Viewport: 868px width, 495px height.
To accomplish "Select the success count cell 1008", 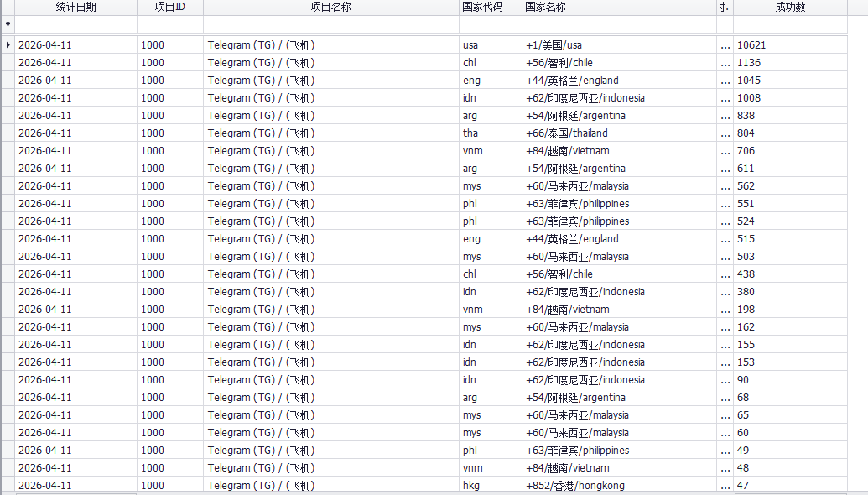I will [790, 98].
